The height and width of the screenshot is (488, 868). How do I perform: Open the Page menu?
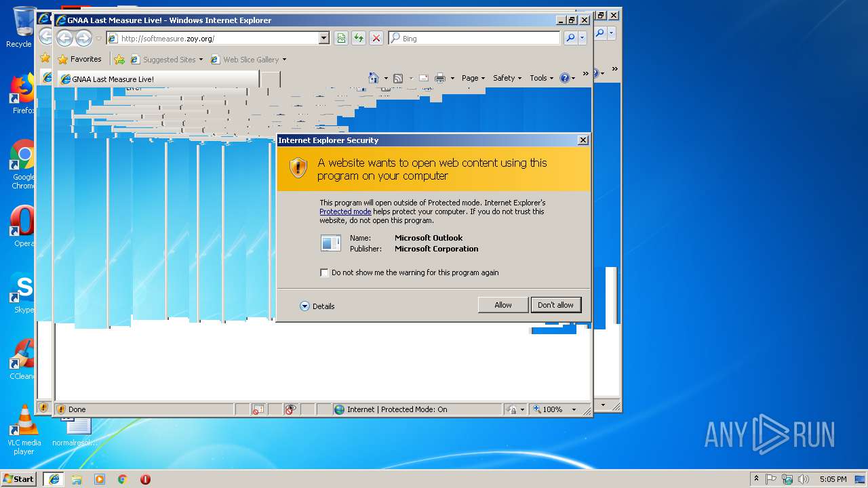(x=473, y=78)
